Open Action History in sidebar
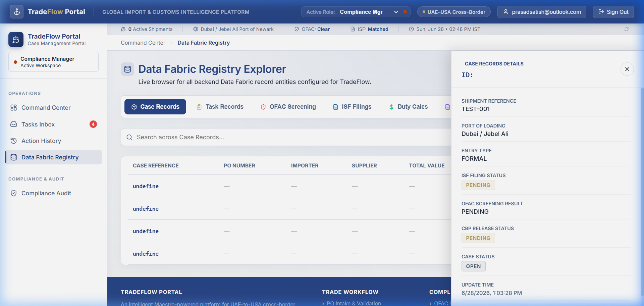The image size is (644, 306). click(x=54, y=141)
